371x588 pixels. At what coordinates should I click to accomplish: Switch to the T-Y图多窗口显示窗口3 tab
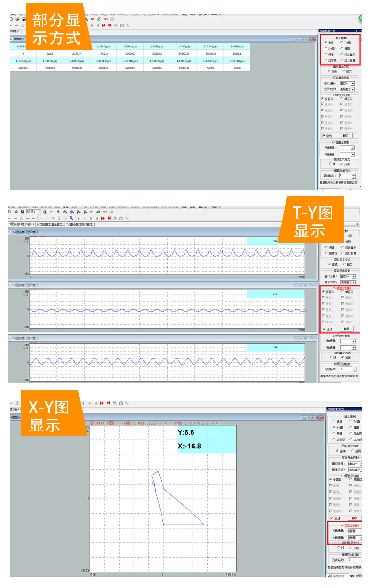(x=80, y=224)
